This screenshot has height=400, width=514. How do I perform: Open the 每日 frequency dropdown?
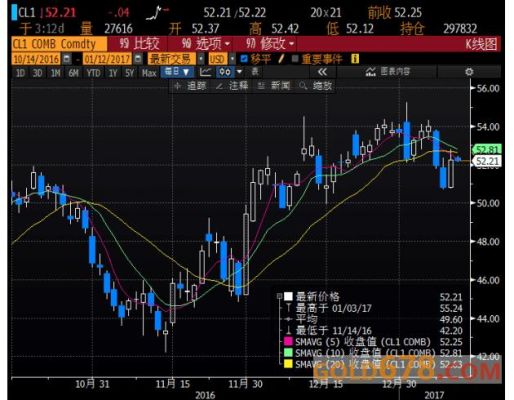pos(177,72)
